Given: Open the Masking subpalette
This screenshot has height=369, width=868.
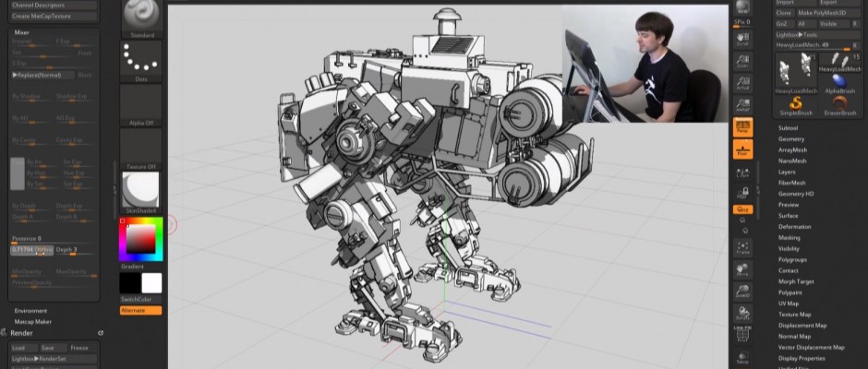Looking at the screenshot, I should (790, 237).
